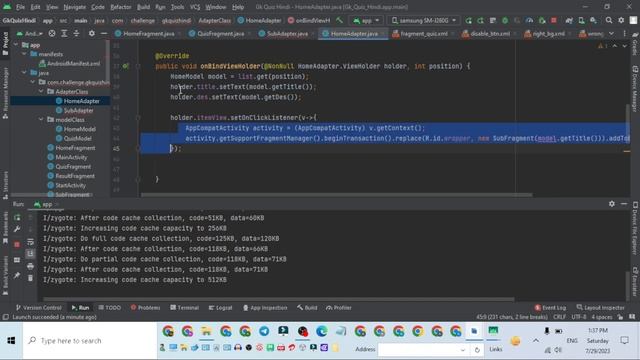
Task: Click the Rerun icon in Run panel
Action: (17, 218)
